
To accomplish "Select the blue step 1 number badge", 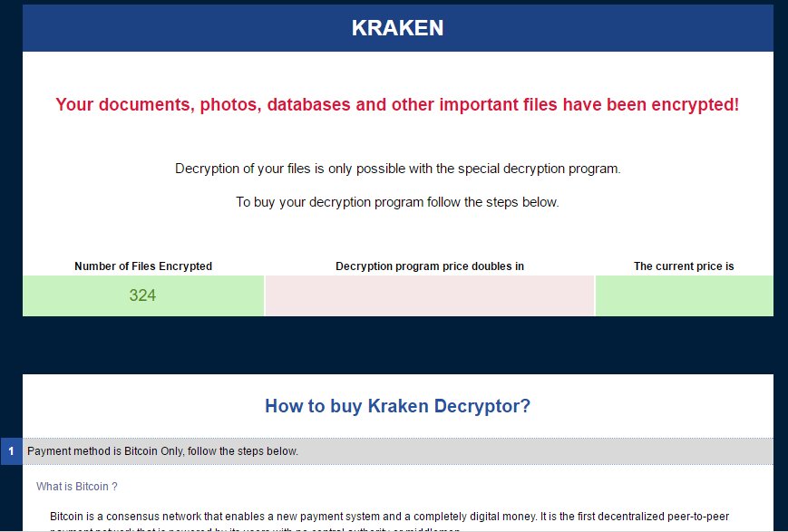I will [10, 450].
